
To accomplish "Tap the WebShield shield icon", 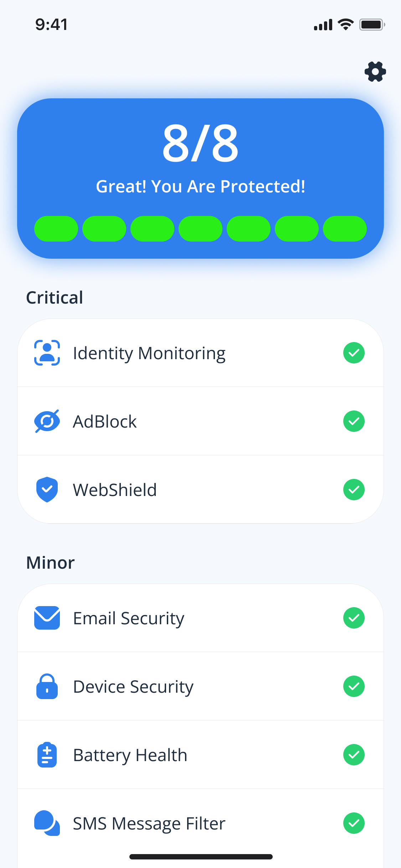I will point(47,490).
